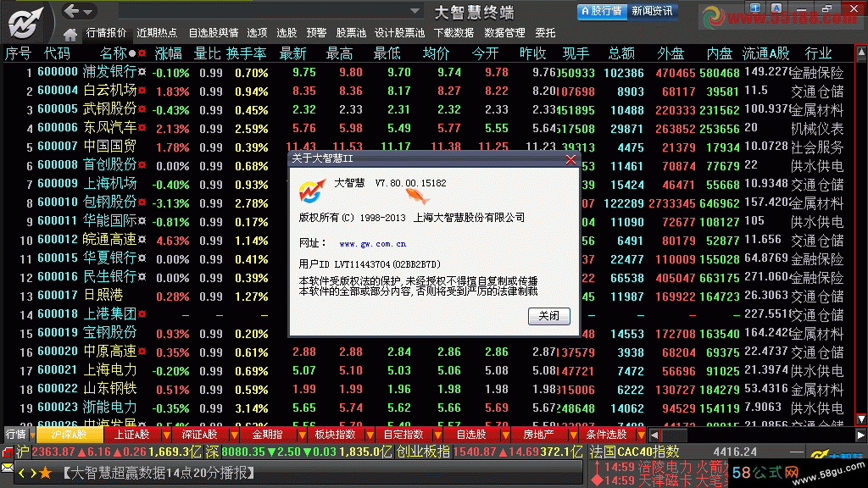Open the 股票池 menu
This screenshot has height=488, width=868.
click(x=351, y=33)
